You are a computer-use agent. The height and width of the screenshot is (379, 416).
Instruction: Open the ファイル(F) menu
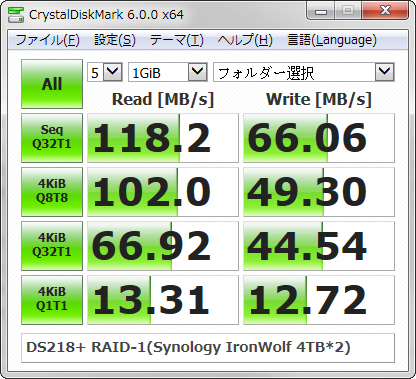click(48, 40)
